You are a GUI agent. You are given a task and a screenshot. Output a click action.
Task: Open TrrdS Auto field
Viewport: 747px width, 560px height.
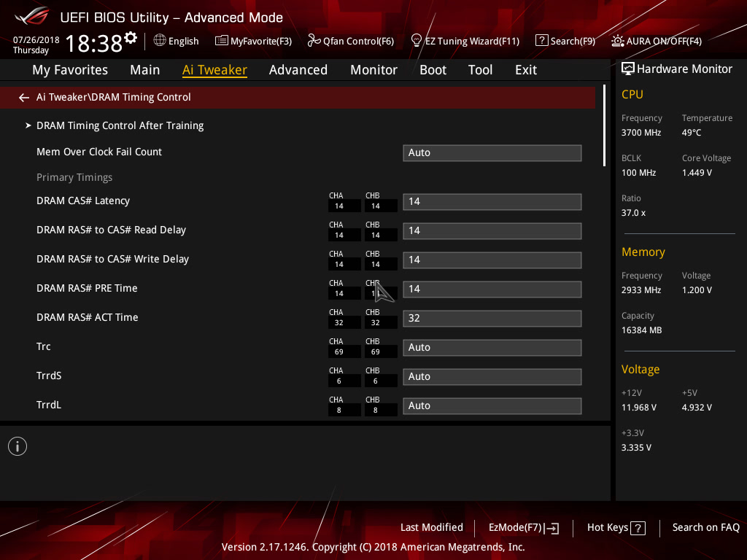click(x=492, y=377)
